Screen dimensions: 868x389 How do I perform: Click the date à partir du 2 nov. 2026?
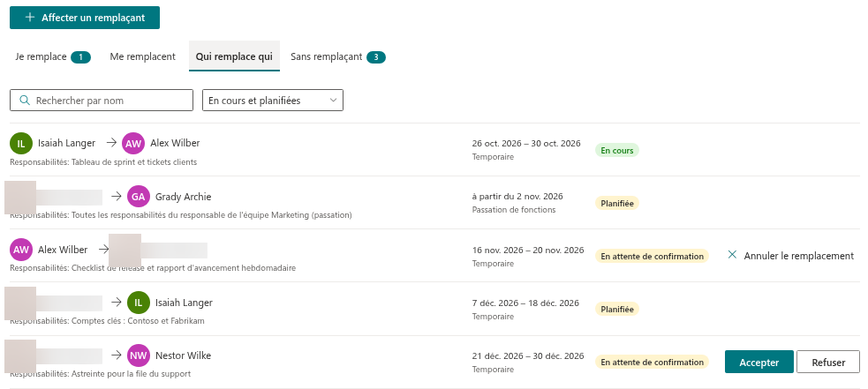[x=517, y=197]
